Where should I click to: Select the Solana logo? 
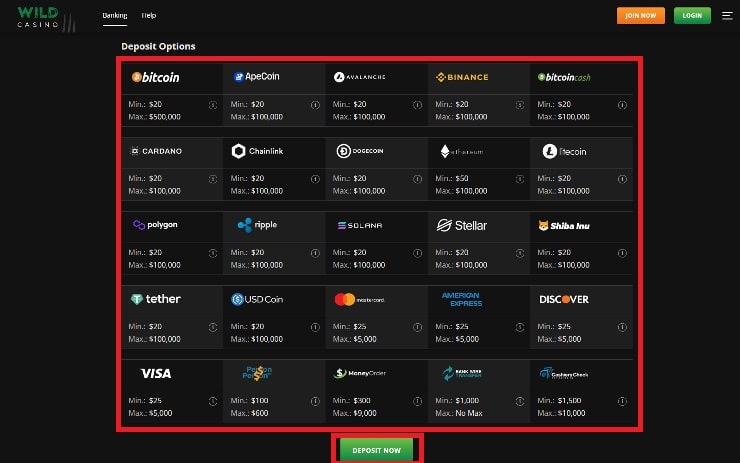click(x=360, y=226)
